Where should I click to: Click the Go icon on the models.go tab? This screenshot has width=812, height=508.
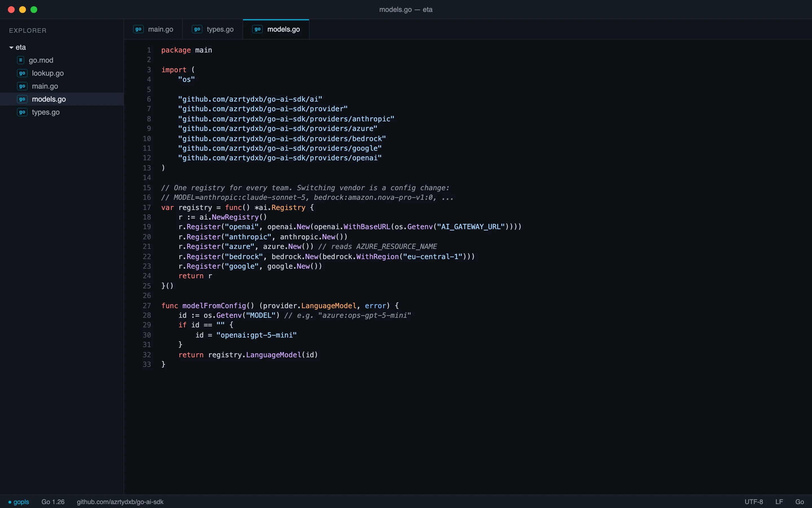[x=257, y=29]
